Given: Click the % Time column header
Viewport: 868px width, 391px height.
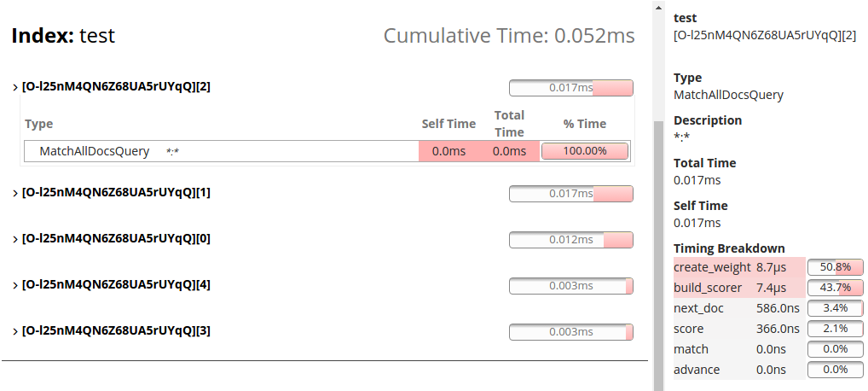Looking at the screenshot, I should pyautogui.click(x=585, y=124).
